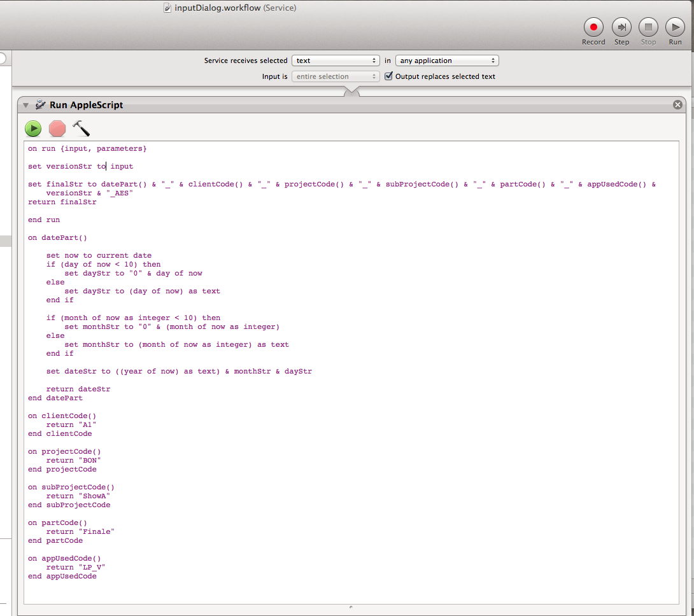Click the resize handle below the script area
This screenshot has height=616, width=694.
351,608
